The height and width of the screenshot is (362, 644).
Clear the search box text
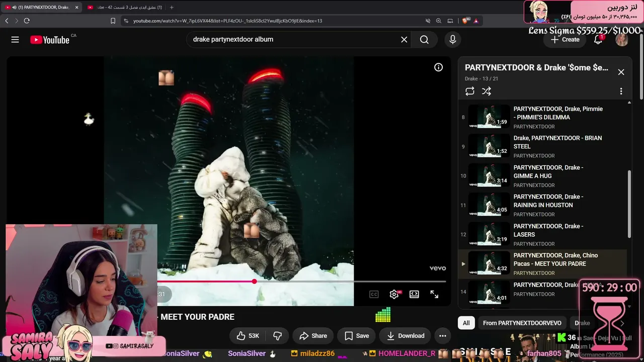(x=404, y=40)
